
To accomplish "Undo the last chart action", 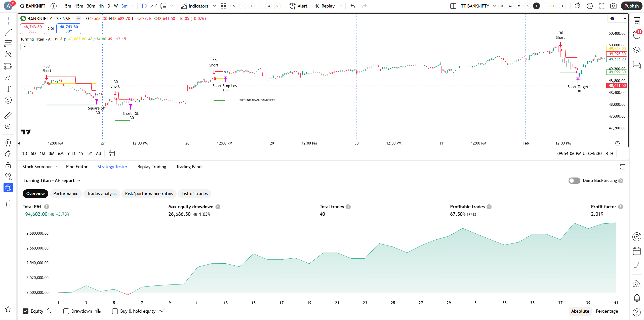I will pyautogui.click(x=353, y=6).
